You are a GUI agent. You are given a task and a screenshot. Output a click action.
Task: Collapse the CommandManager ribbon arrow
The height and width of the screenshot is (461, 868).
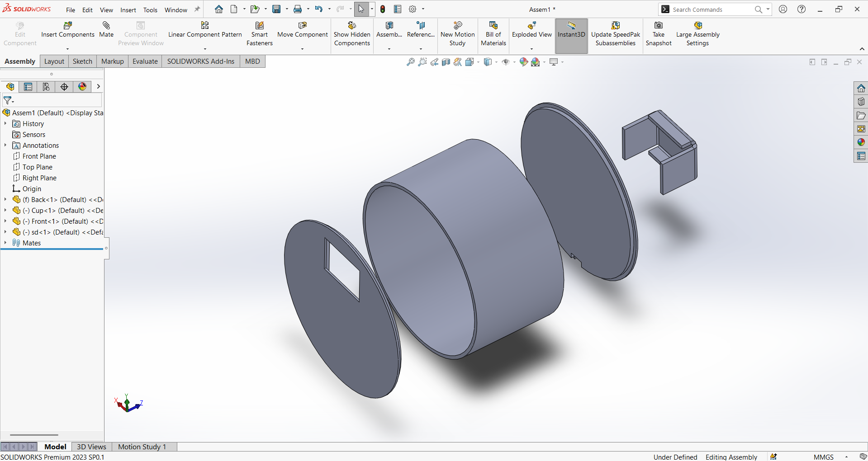(x=862, y=49)
